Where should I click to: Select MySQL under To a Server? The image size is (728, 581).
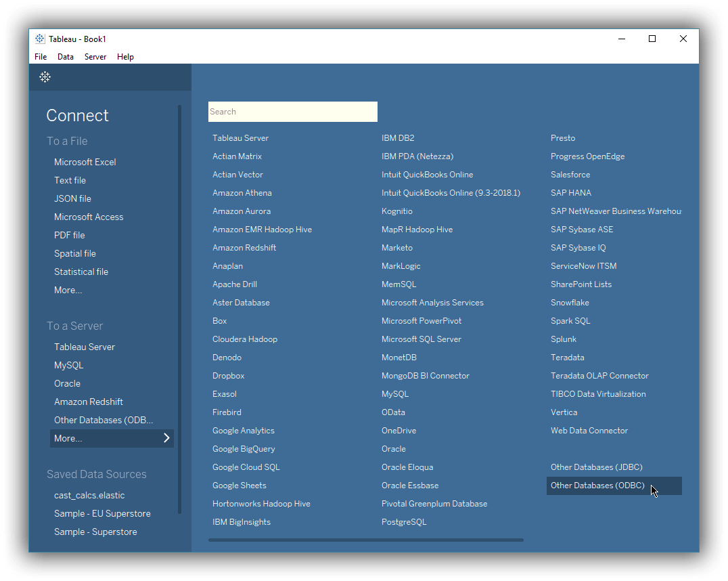pyautogui.click(x=68, y=365)
